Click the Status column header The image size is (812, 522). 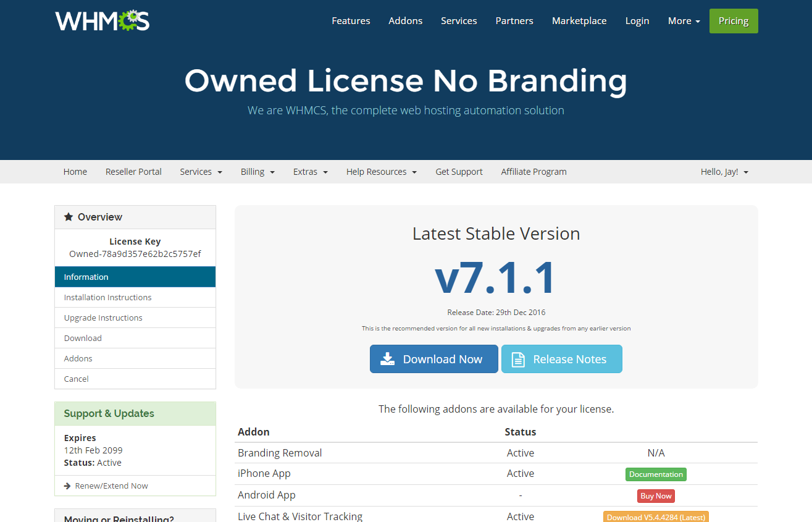[521, 432]
